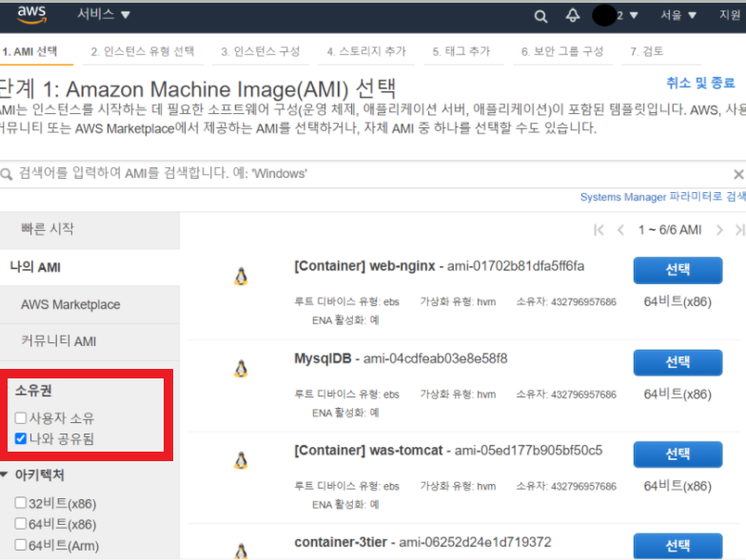746x560 pixels.
Task: Click 선택 for [Container] was-tomcat
Action: (x=677, y=454)
